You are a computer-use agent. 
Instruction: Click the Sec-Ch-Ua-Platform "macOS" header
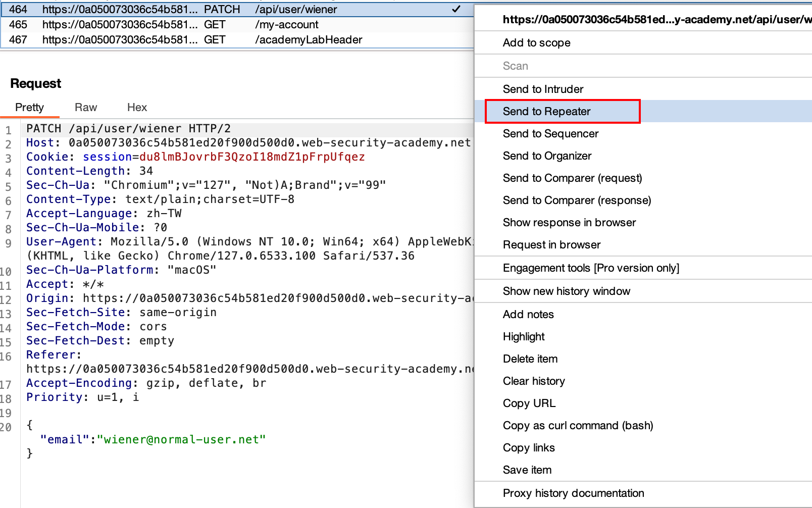tap(121, 270)
